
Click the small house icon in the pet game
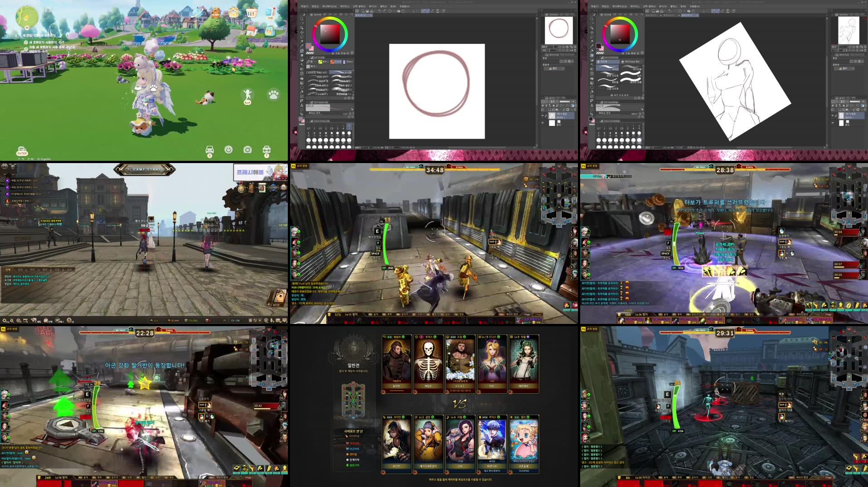pos(251,31)
